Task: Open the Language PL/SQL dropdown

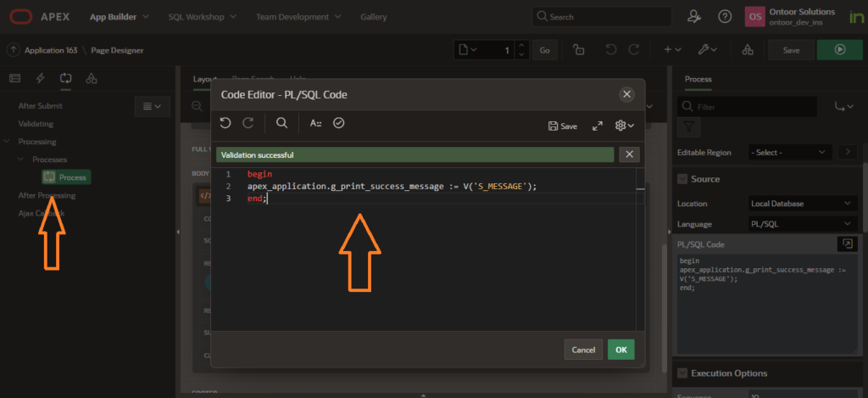Action: pos(802,224)
